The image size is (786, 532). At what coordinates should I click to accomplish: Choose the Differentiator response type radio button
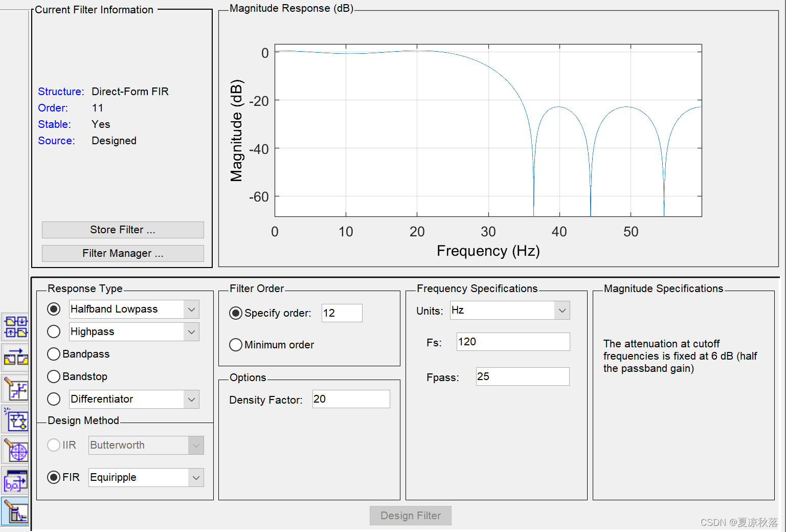point(54,399)
